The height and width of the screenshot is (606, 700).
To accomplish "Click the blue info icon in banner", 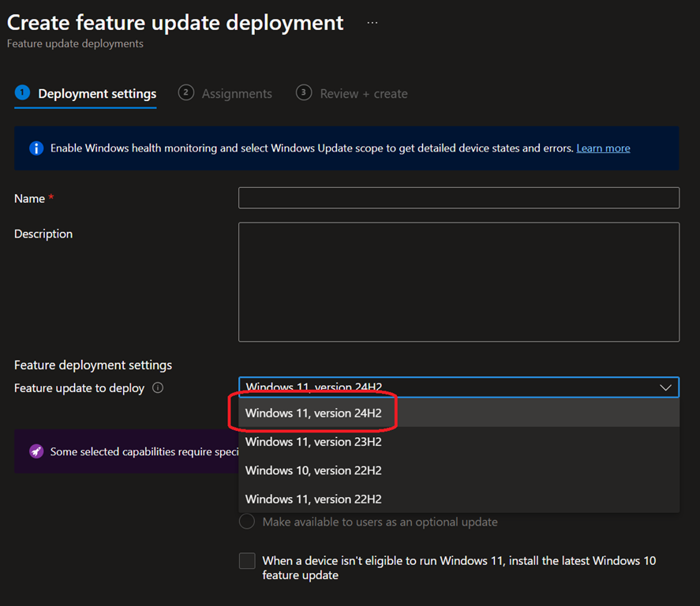I will 36,148.
